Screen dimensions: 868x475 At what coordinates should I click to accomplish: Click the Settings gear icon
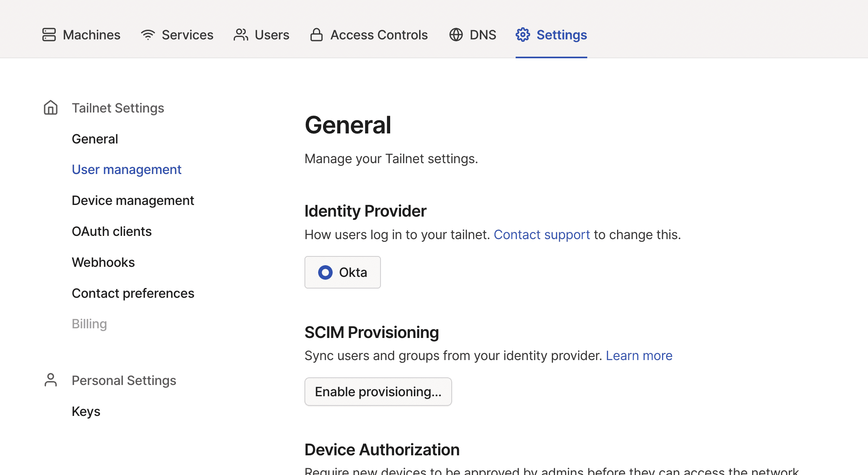click(522, 35)
